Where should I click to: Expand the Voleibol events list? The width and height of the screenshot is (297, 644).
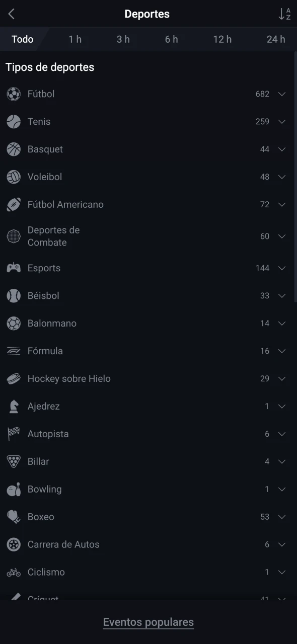point(282,177)
